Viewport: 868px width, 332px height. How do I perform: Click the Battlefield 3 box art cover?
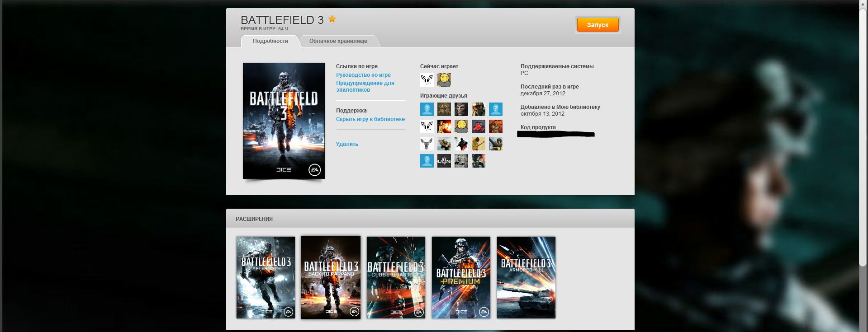[284, 121]
